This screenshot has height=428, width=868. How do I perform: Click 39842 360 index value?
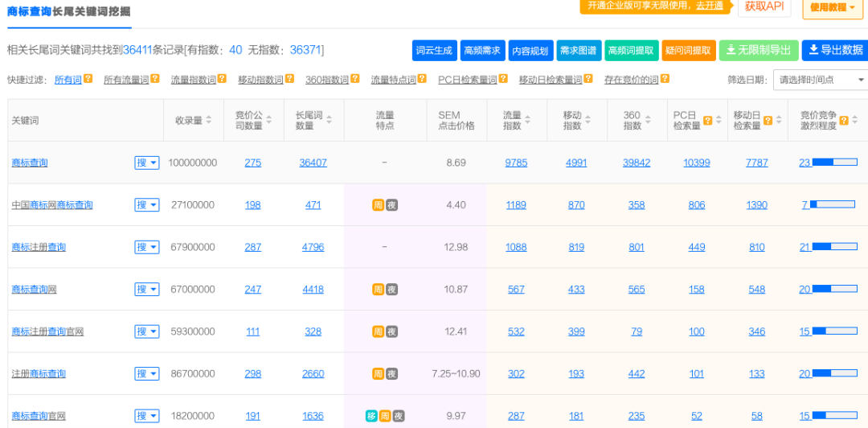coord(637,163)
